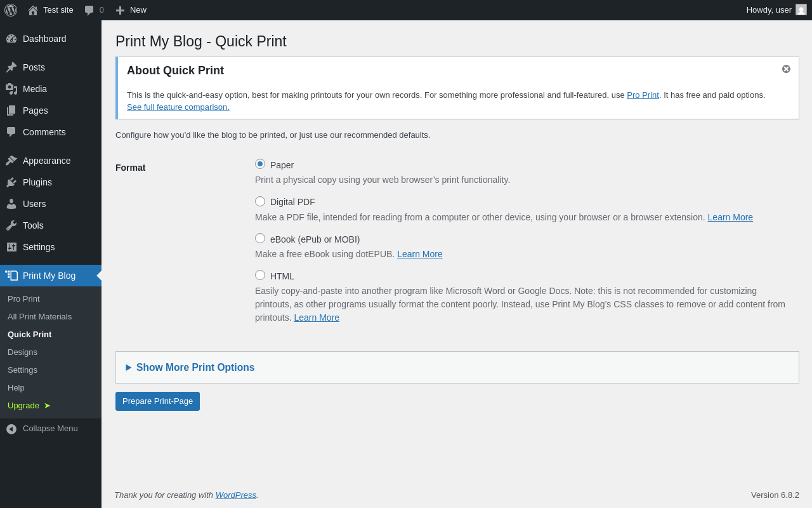The height and width of the screenshot is (508, 812).
Task: Click Learn More for eBook dotEPUB
Action: coord(420,254)
